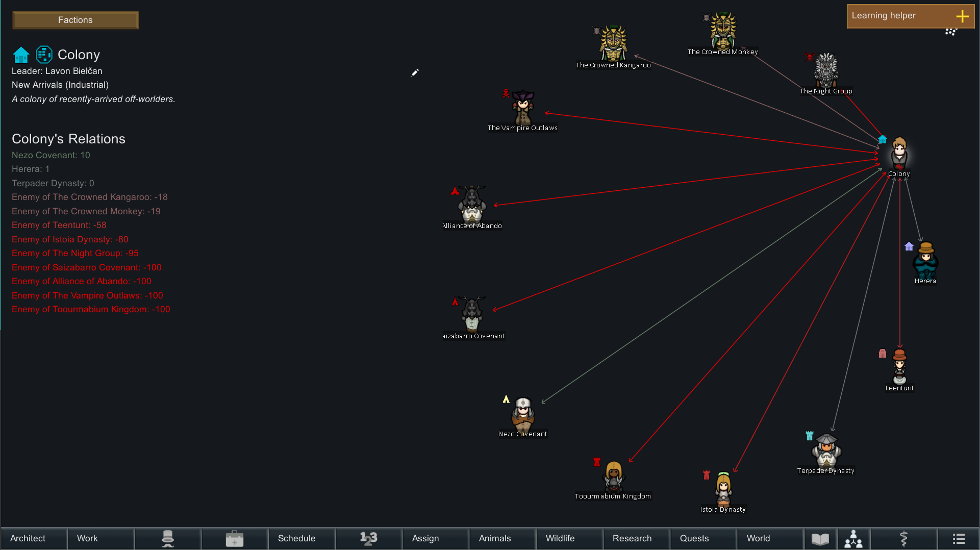Open the Research tab
The width and height of the screenshot is (980, 550).
[636, 539]
